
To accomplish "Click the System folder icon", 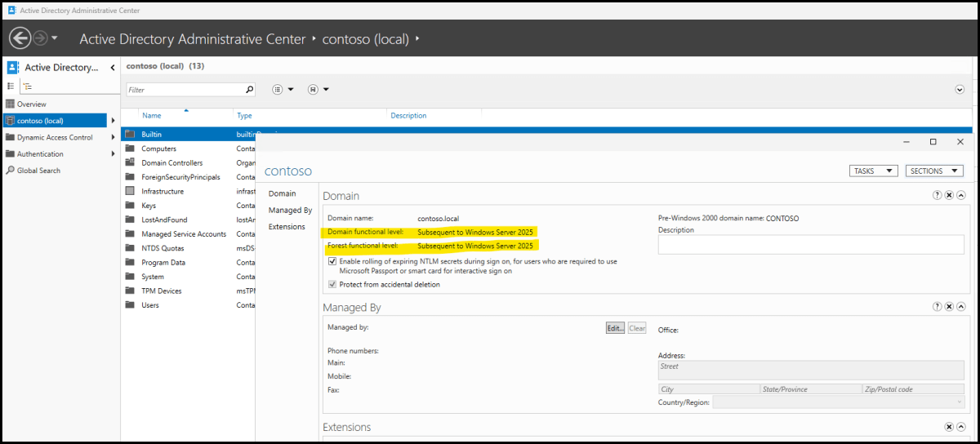I will click(129, 277).
